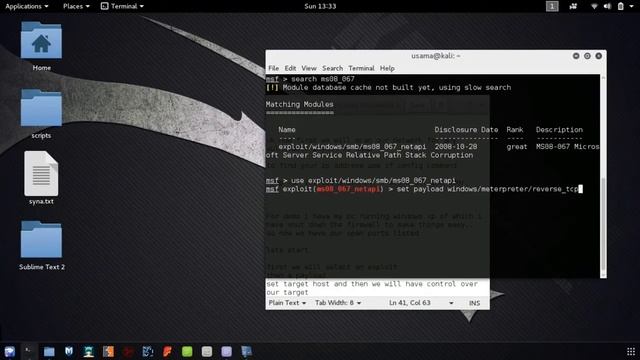Click the 'exploit/windows/smb/ms08_067_netapi' search result
Viewport: 640px width, 360px height.
coord(352,147)
